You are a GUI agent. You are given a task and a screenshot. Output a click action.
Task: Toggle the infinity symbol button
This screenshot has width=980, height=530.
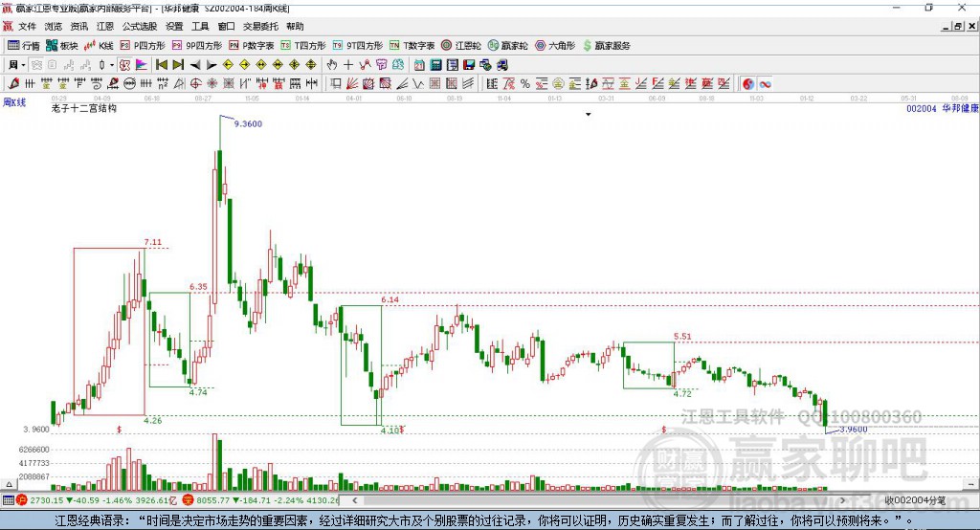765,84
